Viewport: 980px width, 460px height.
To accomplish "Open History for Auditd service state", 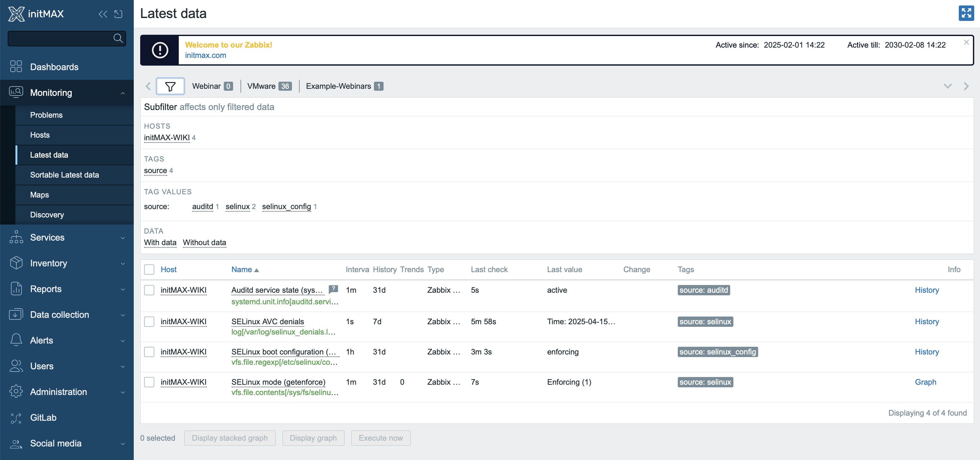I will [926, 290].
